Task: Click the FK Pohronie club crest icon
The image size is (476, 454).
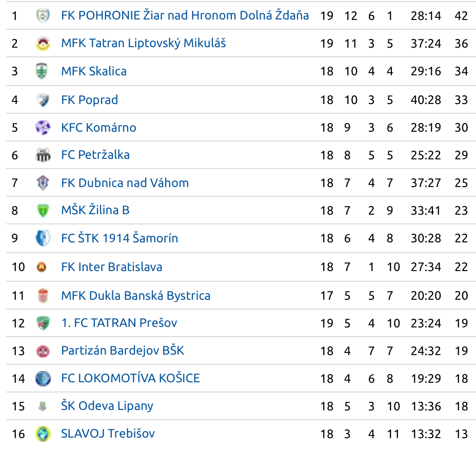Action: 43,15
